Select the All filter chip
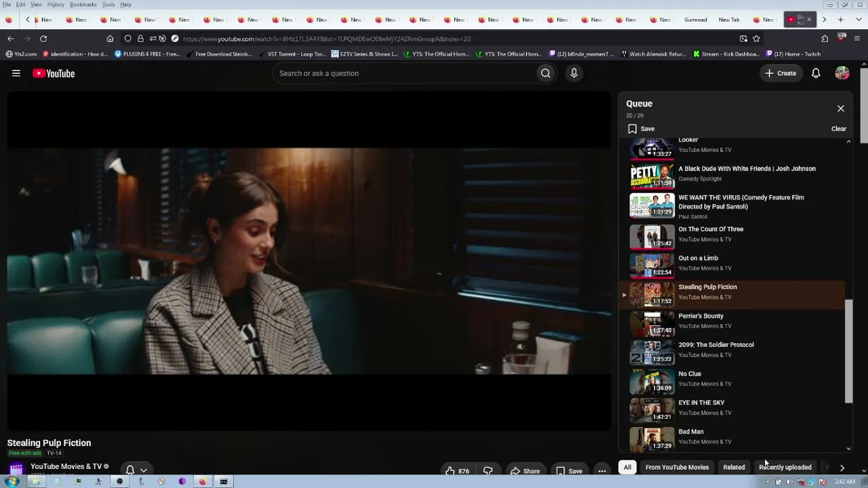Screen dimensions: 868x488 point(627,467)
